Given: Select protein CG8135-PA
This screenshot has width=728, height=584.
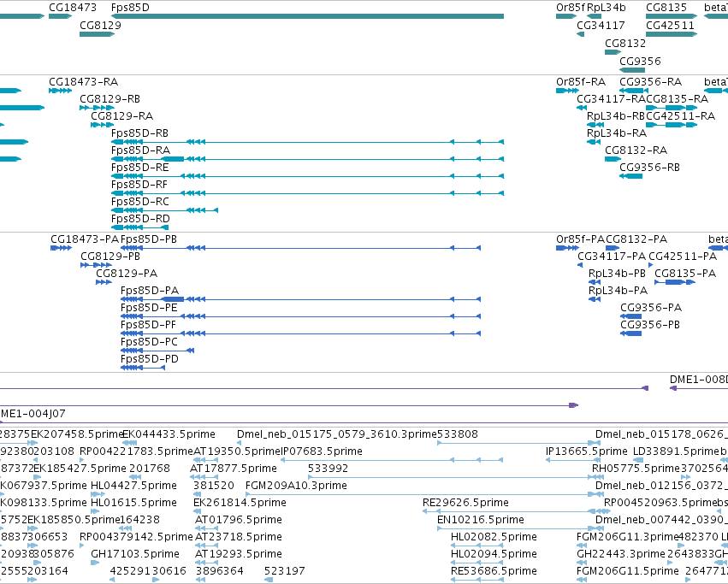Looking at the screenshot, I should [685, 274].
